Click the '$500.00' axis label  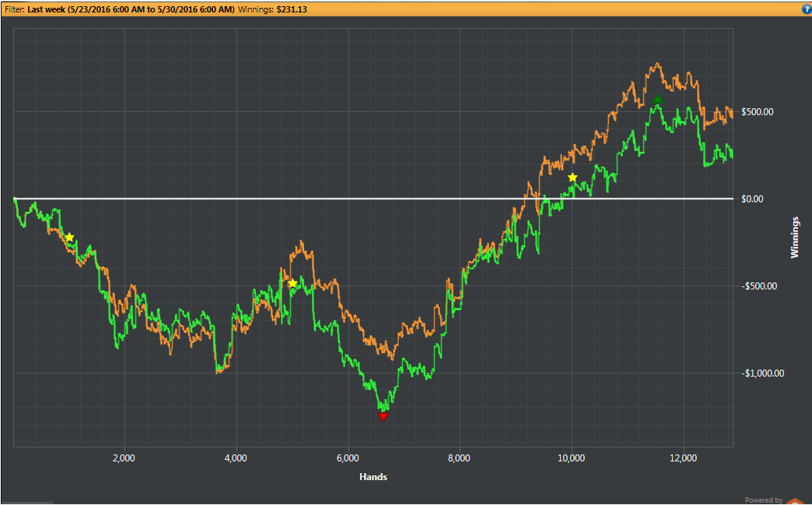(x=758, y=112)
